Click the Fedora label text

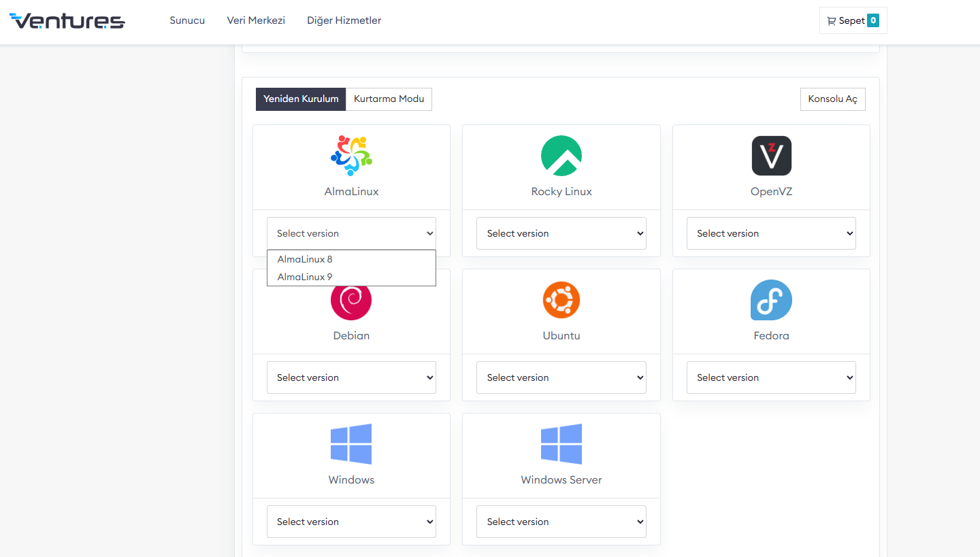pos(771,336)
